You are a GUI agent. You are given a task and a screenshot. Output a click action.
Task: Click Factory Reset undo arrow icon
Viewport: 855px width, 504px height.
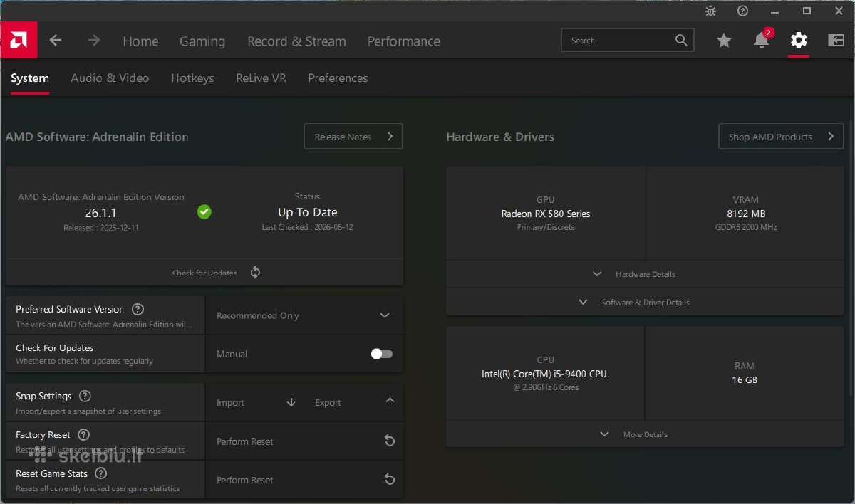coord(390,441)
